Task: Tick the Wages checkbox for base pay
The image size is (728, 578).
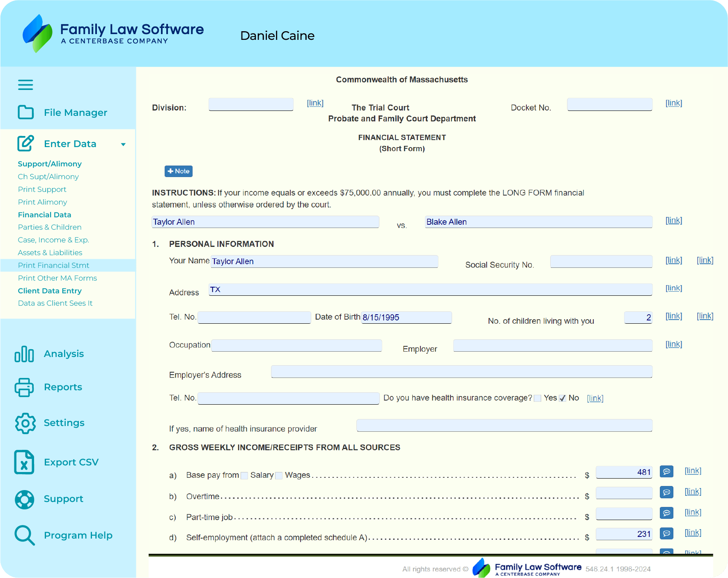Action: 279,476
